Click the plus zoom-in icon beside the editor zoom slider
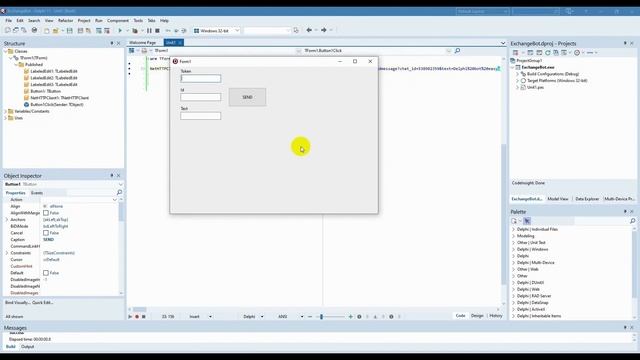Viewport: 640px width, 360px height. [x=350, y=316]
